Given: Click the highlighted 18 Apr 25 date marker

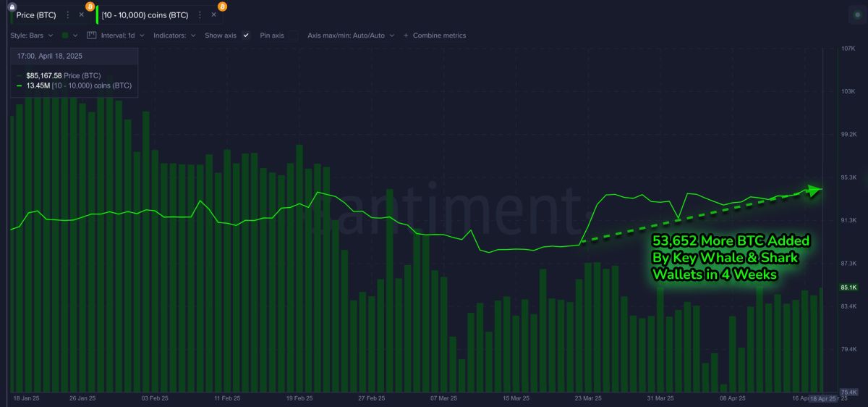Looking at the screenshot, I should 822,398.
